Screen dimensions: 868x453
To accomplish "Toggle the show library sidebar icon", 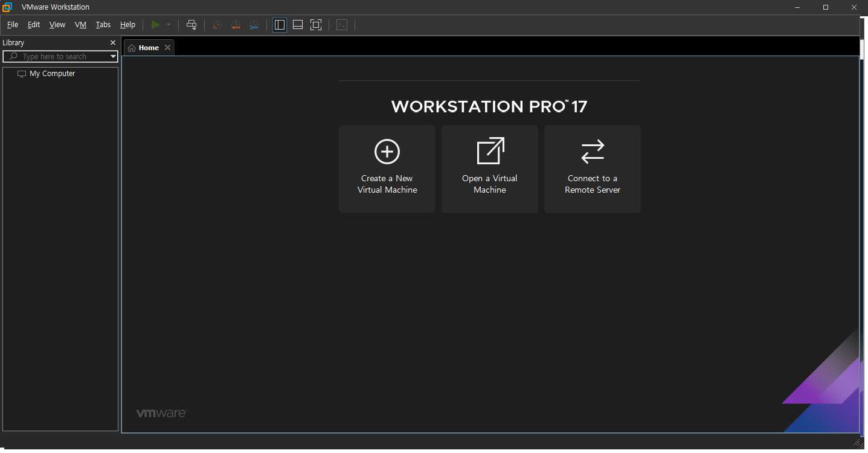I will click(280, 25).
